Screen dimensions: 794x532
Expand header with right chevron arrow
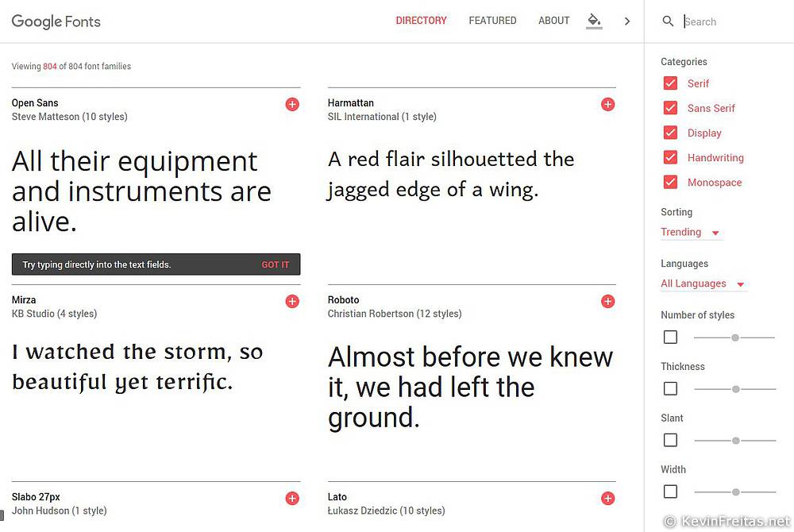click(627, 21)
